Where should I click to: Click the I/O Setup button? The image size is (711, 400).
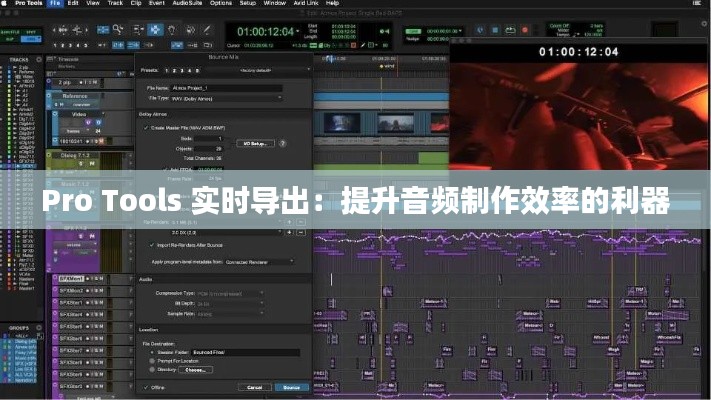tap(255, 143)
